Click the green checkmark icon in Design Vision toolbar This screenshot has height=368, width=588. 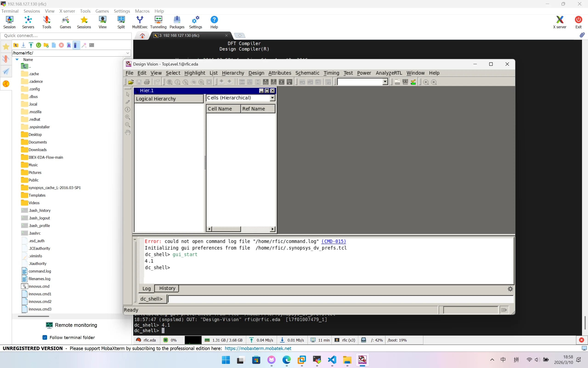coord(413,82)
